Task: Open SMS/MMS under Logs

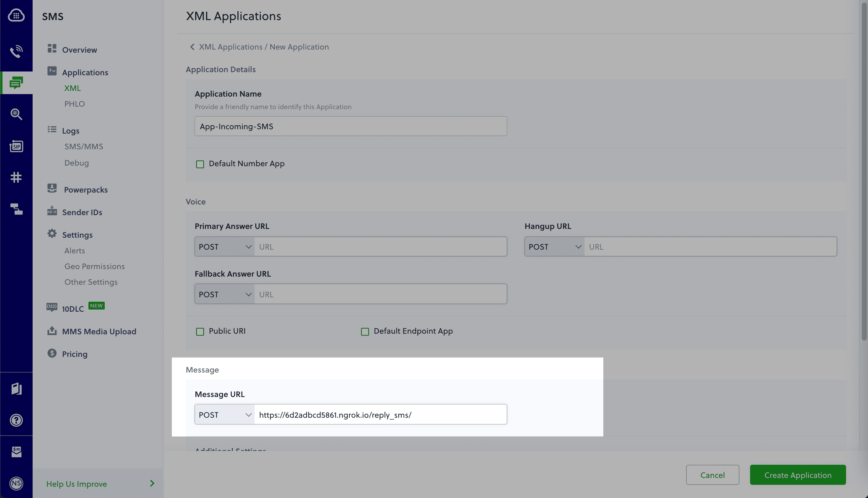Action: [x=83, y=146]
